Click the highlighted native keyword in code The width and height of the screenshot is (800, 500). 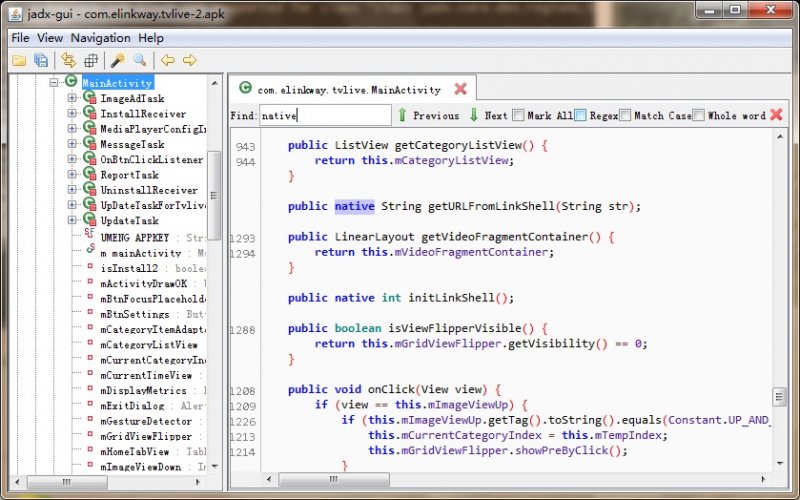coord(355,206)
